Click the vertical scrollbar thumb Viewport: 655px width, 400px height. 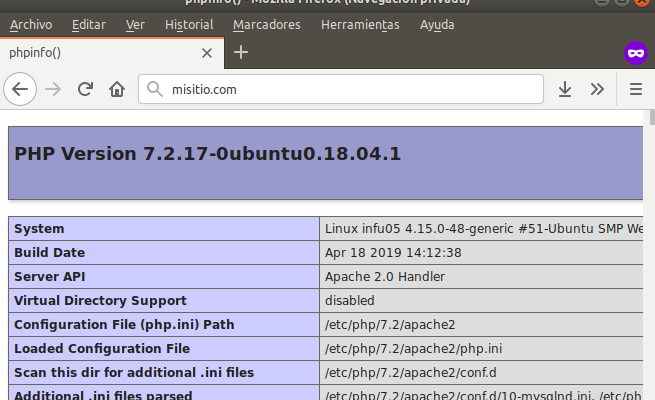pyautogui.click(x=652, y=117)
